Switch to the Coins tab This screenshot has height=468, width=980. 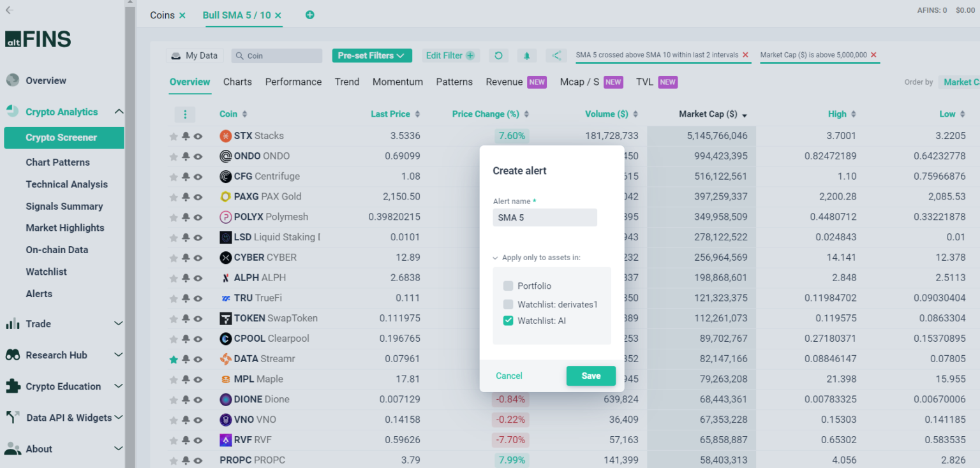coord(161,15)
